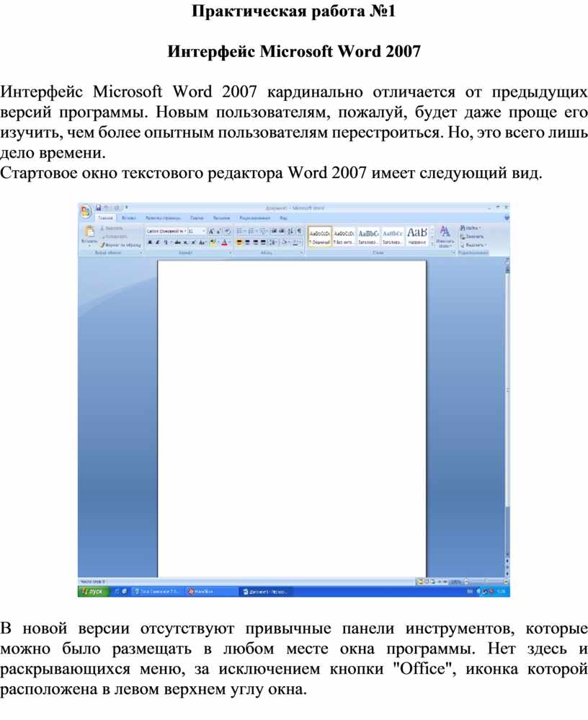Viewport: 588px width, 720px height.
Task: Open the Clipboard group dialog launcher
Action: click(x=141, y=252)
